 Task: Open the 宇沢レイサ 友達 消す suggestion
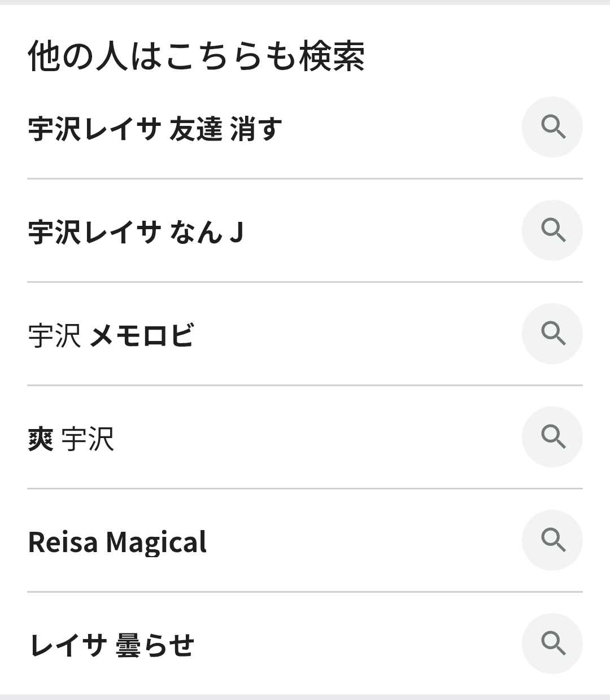pyautogui.click(x=155, y=129)
